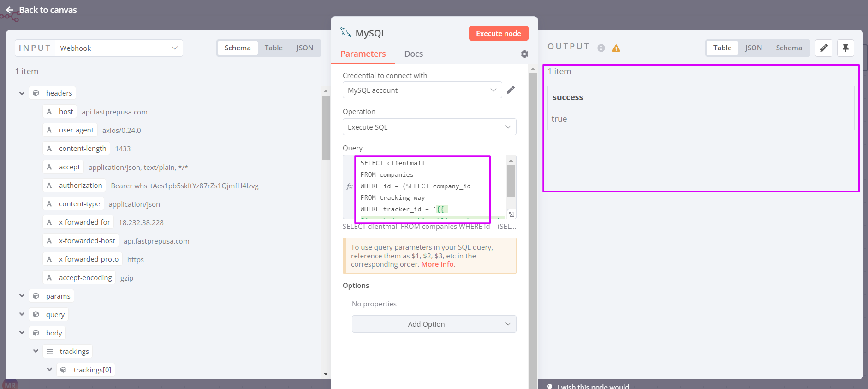The width and height of the screenshot is (868, 389).
Task: Switch input view to Schema
Action: click(x=238, y=48)
